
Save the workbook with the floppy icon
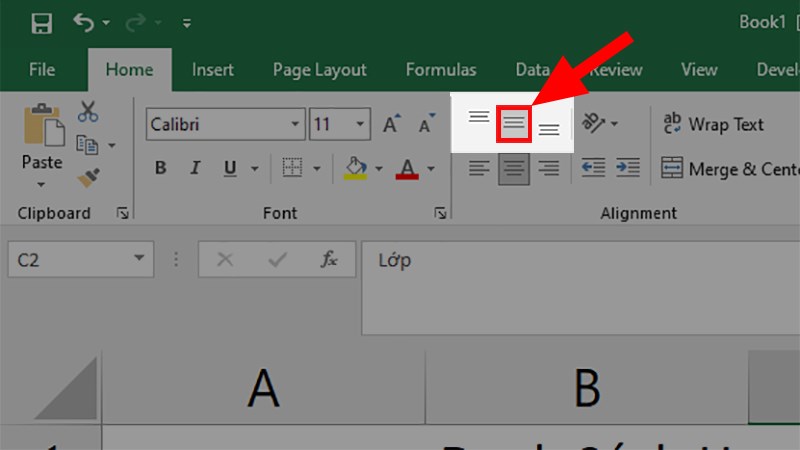[41, 23]
